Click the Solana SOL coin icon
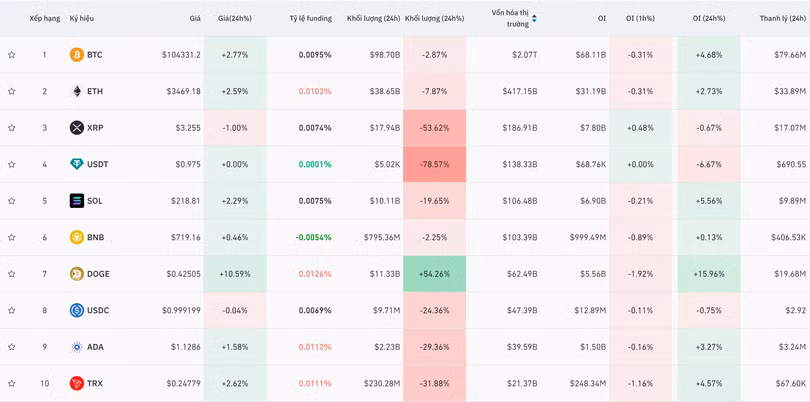Viewport: 810px width, 402px height. (76, 201)
